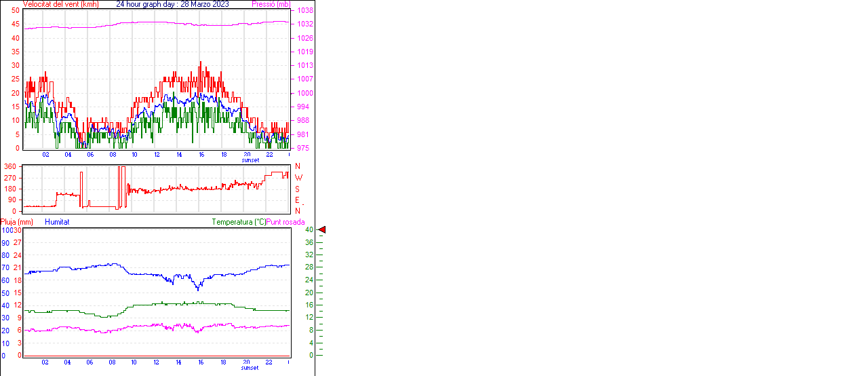Click the 'sunset' marker under bottom chart

(x=250, y=368)
